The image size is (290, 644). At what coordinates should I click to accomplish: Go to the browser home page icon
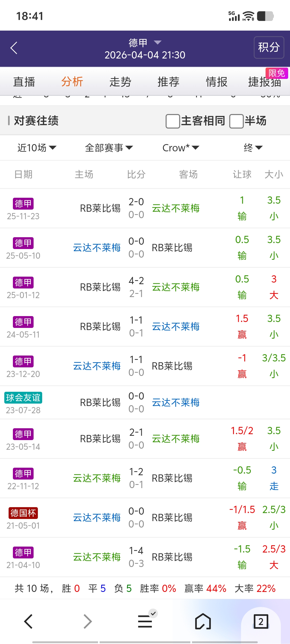203,621
